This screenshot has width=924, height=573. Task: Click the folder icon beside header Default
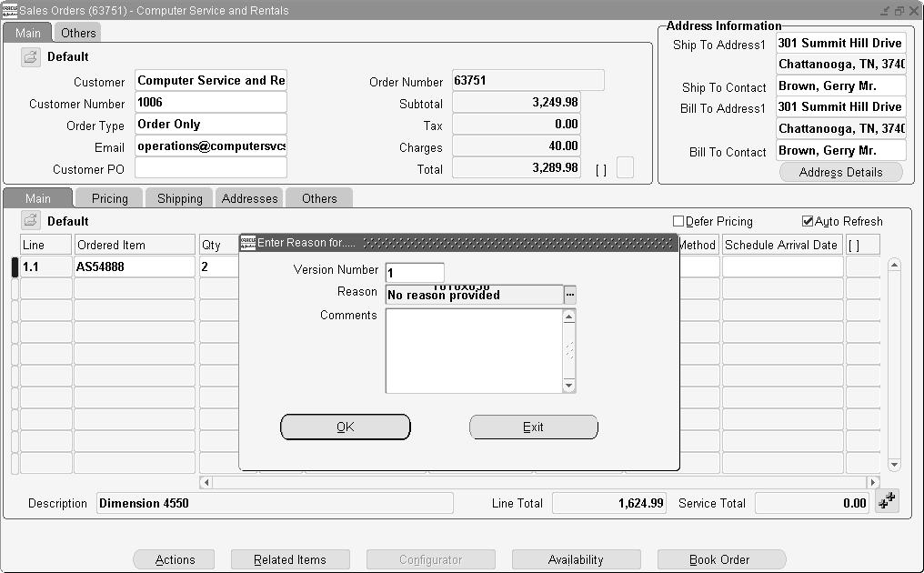[31, 57]
